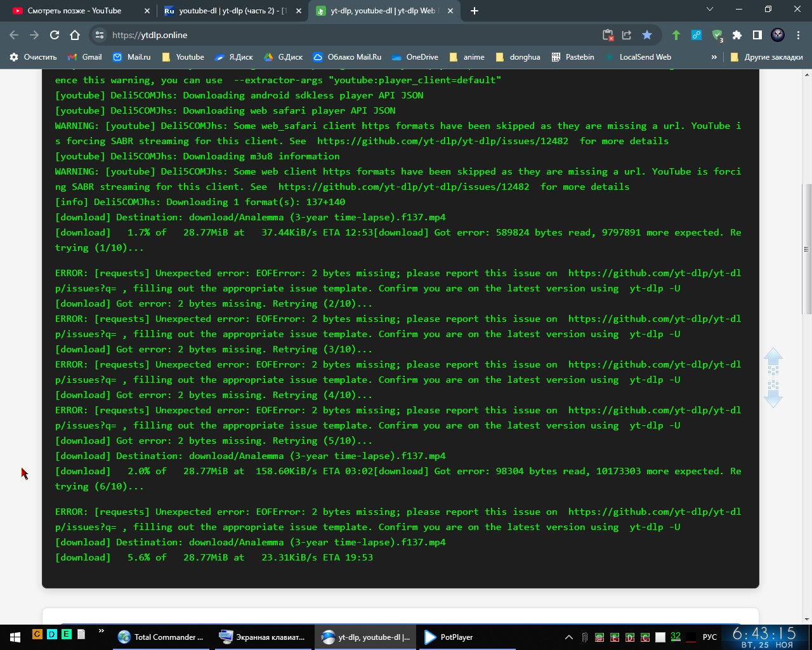The image size is (812, 650).
Task: Open the share page icon
Action: click(627, 35)
